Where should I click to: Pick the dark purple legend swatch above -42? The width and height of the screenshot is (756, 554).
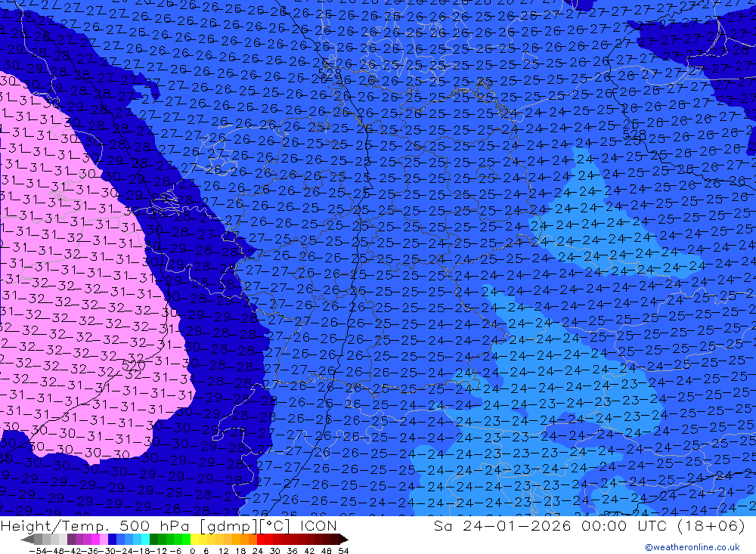71,539
